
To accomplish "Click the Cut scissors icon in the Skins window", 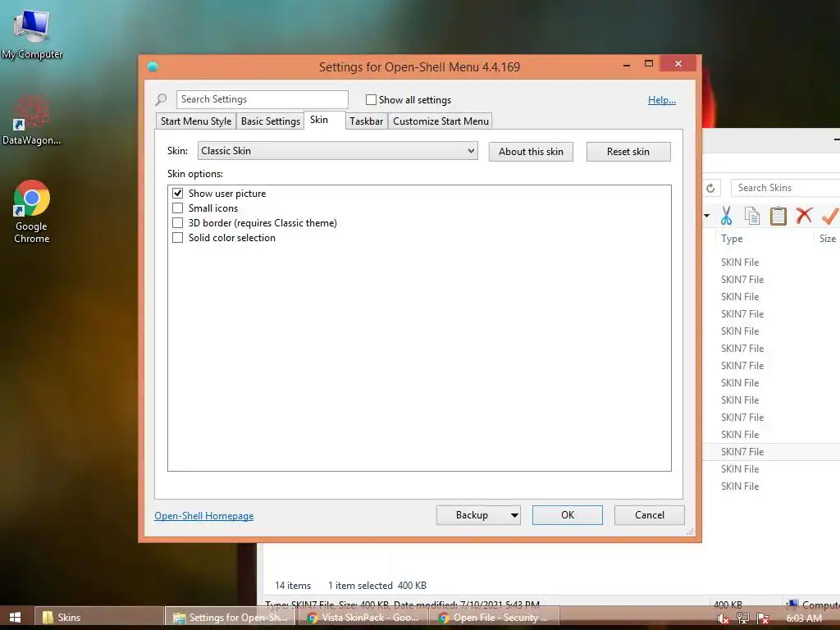I will click(727, 216).
